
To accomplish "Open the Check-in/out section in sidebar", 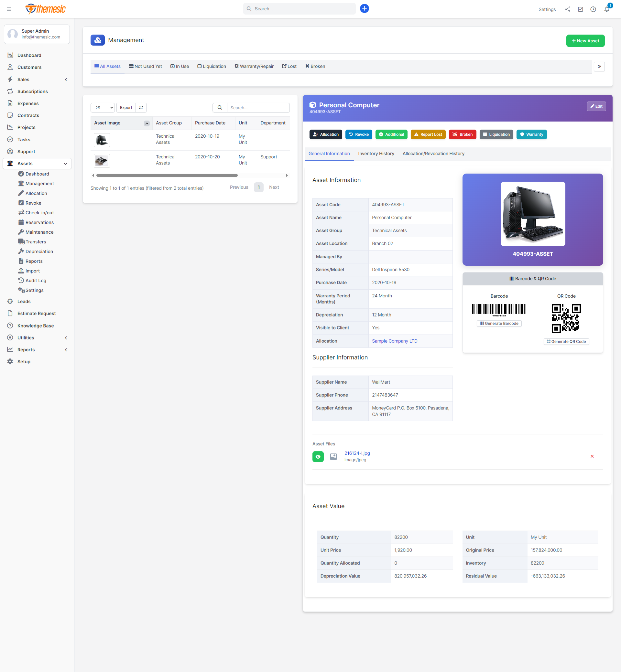I will click(40, 212).
